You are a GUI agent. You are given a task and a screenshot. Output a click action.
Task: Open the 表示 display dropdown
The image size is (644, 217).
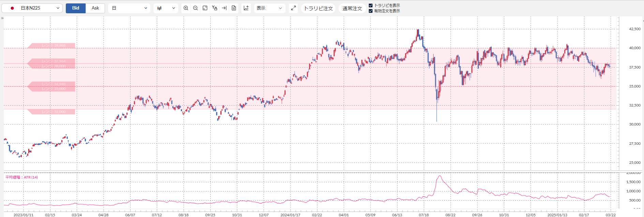269,8
